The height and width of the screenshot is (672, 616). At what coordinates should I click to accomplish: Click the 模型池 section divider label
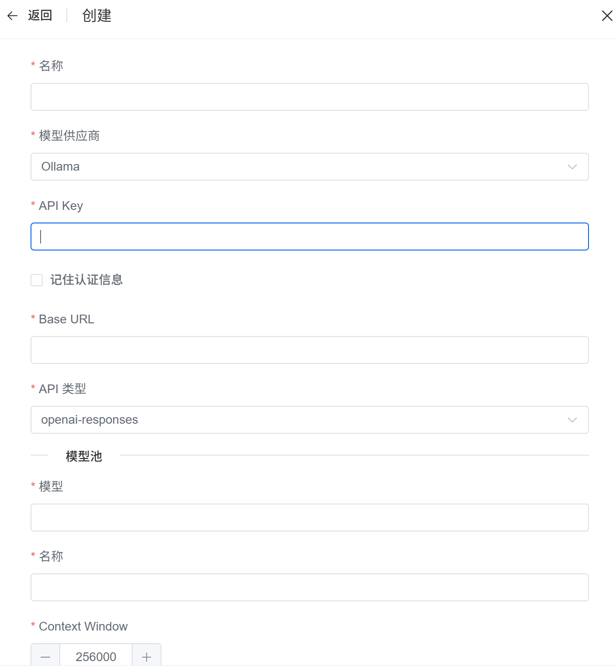click(84, 456)
